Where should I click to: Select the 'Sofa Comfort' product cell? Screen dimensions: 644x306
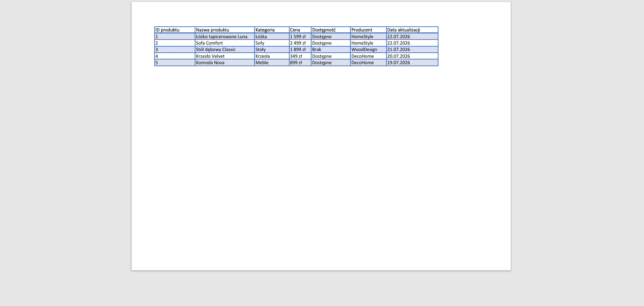(225, 43)
